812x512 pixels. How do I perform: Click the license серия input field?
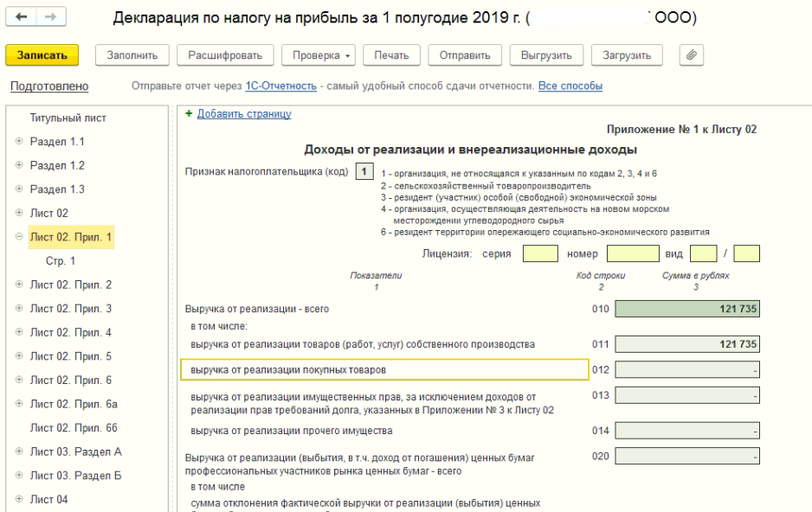(x=540, y=253)
